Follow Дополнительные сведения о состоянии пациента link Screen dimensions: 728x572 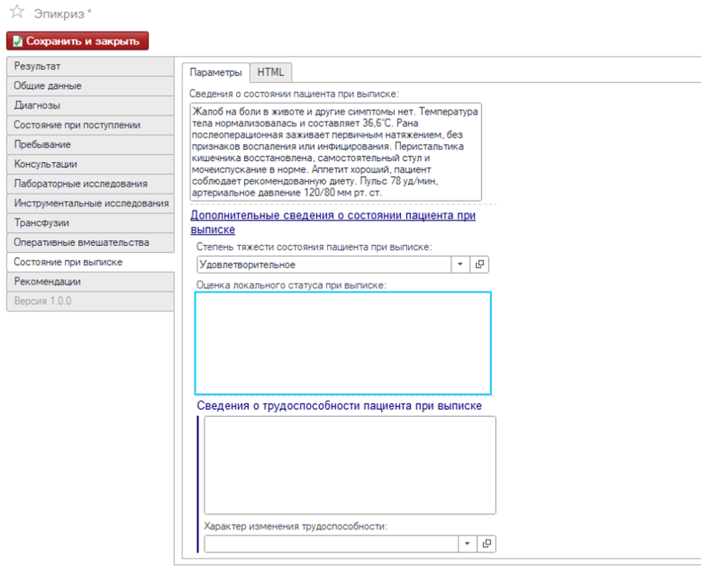click(x=333, y=222)
